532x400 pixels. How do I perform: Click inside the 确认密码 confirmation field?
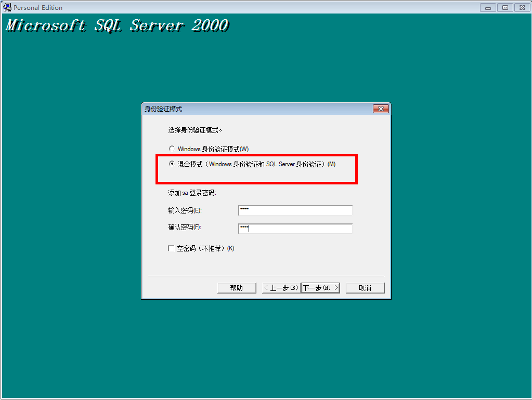pyautogui.click(x=295, y=228)
